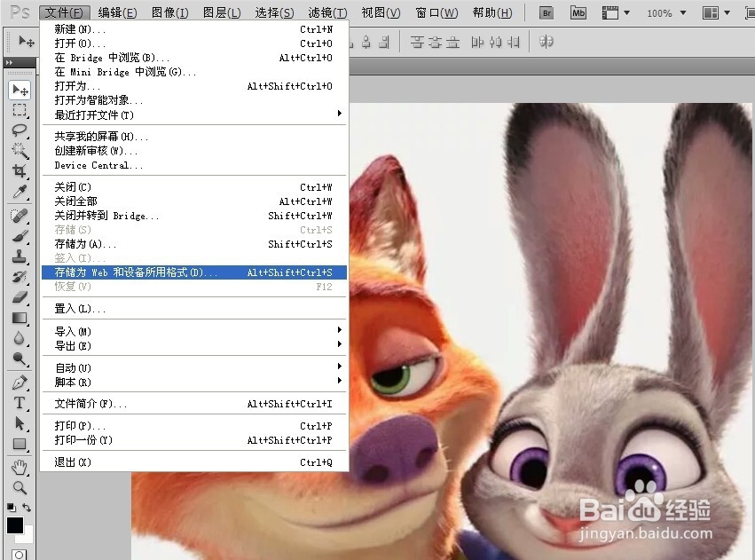Select the Zoom tool
The height and width of the screenshot is (560, 755).
[20, 487]
